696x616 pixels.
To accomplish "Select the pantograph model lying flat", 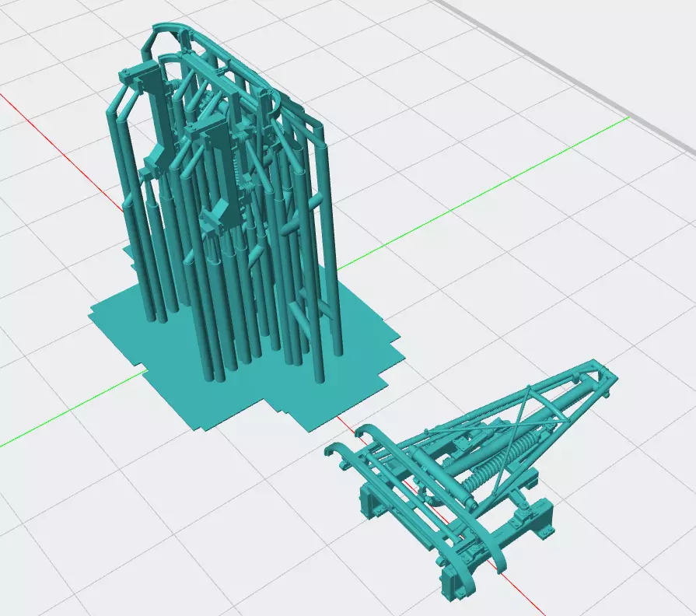I will point(471,481).
